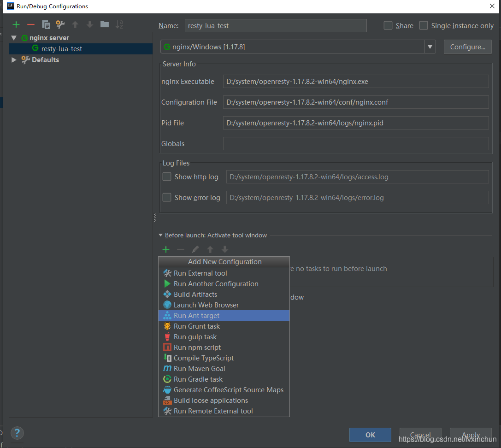Click the resty-lua-test nginx icon in the tree
This screenshot has height=448, width=501.
point(35,48)
